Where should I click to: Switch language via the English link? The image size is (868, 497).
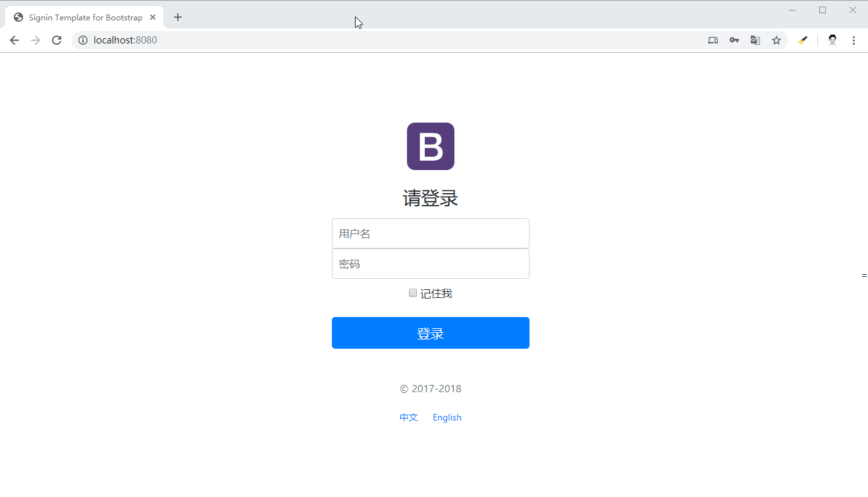tap(447, 417)
